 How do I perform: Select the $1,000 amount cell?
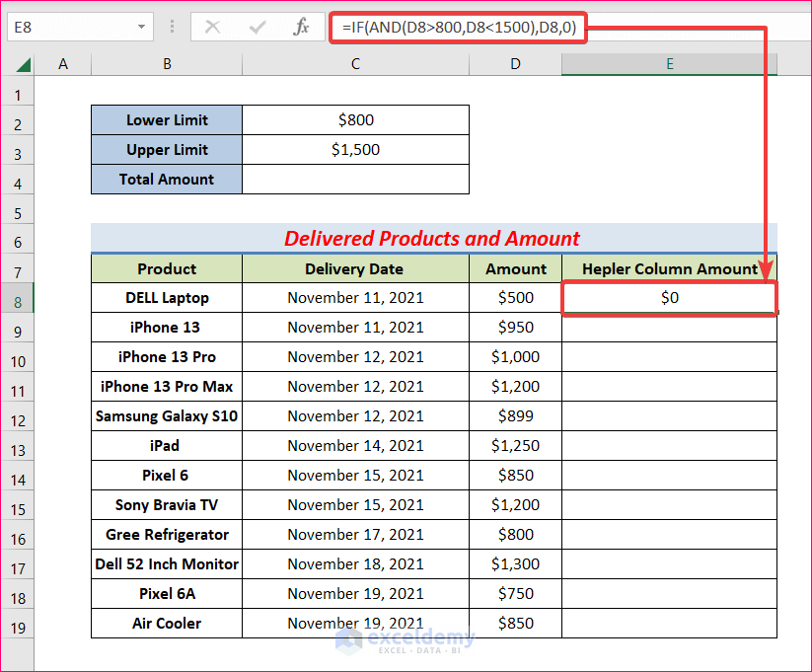(515, 356)
